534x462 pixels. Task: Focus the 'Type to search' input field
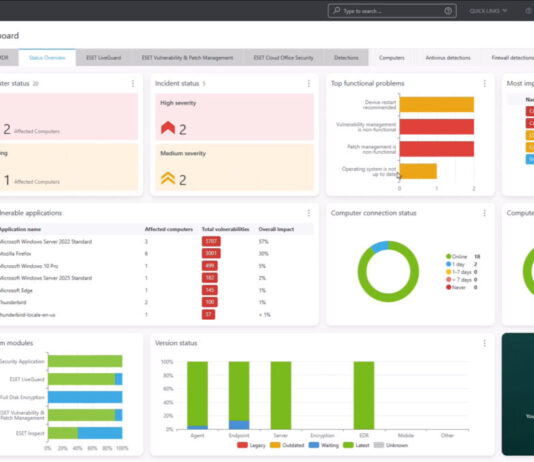[392, 11]
